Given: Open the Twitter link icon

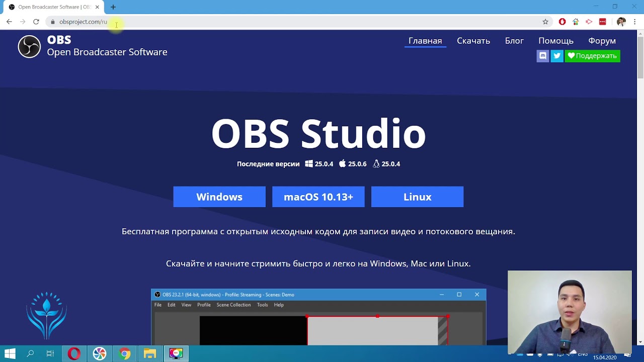Looking at the screenshot, I should [556, 56].
